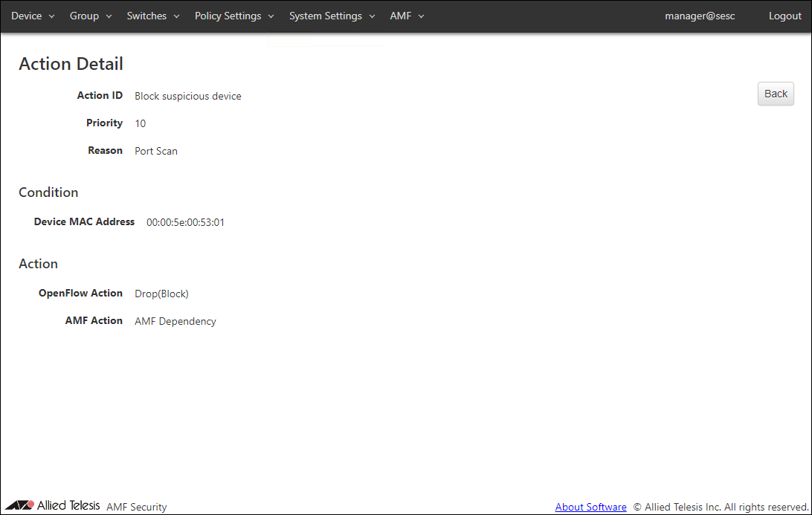
Task: Click the Allied Telesis logo
Action: pyautogui.click(x=52, y=505)
